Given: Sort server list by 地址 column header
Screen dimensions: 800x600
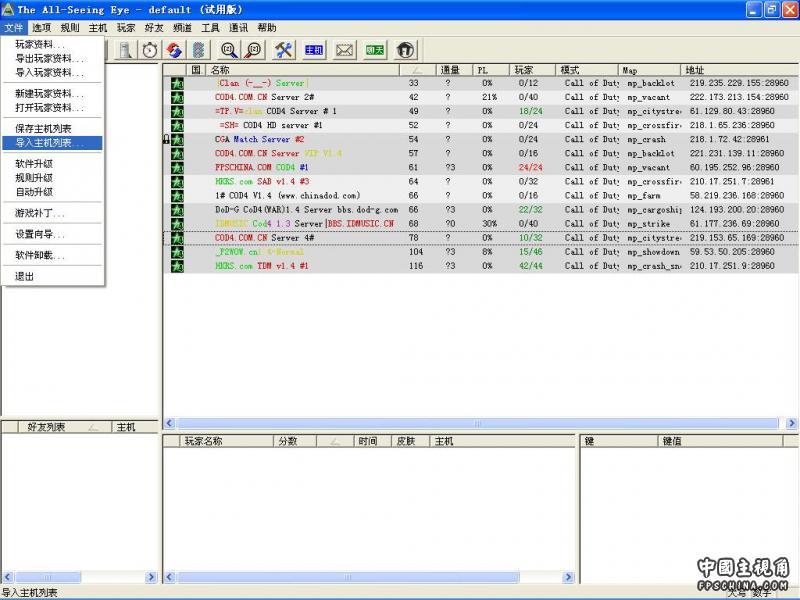Looking at the screenshot, I should [740, 70].
